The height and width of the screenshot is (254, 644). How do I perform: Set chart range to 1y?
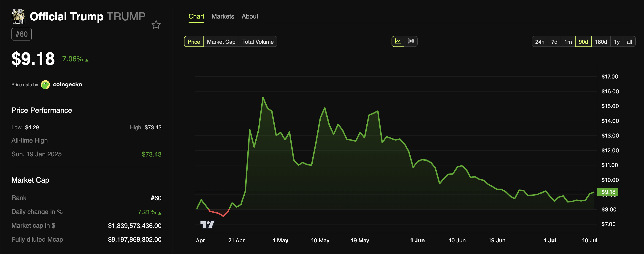click(x=617, y=42)
